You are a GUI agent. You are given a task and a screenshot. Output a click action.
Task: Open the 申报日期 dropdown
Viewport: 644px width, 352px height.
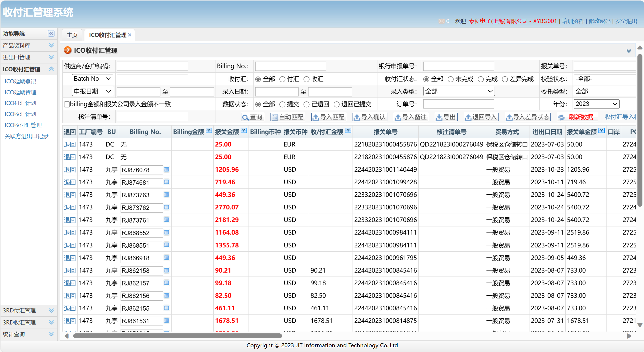(93, 91)
